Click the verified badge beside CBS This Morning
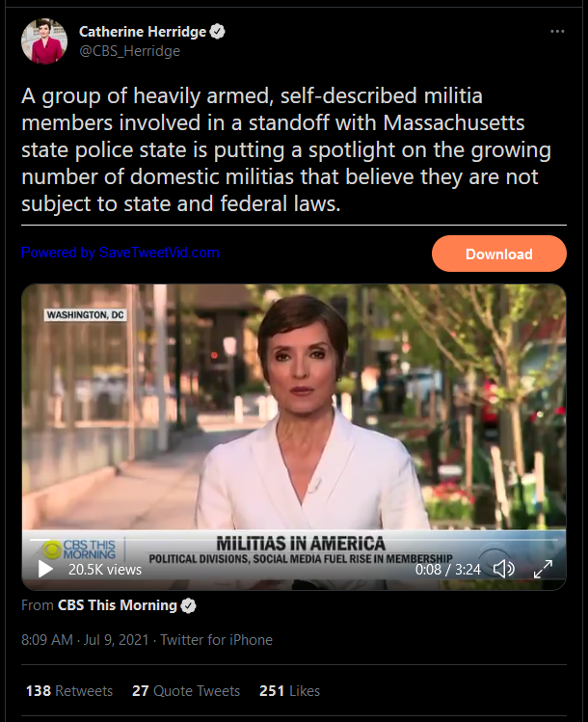588x722 pixels. coord(188,605)
